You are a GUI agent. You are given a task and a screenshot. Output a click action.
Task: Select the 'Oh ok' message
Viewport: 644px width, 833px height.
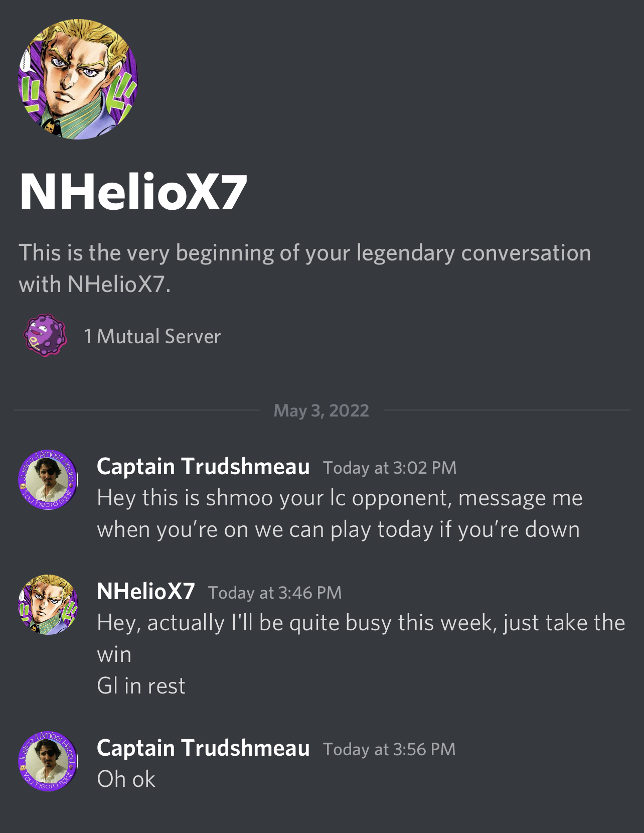[x=126, y=779]
